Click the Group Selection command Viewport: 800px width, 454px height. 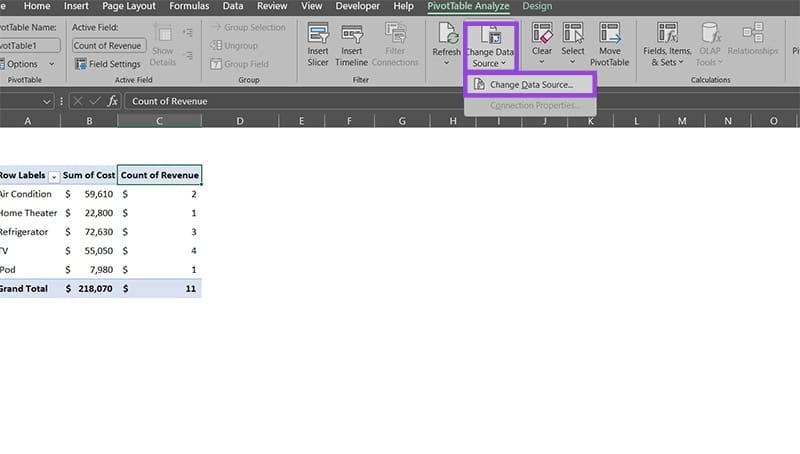click(248, 27)
